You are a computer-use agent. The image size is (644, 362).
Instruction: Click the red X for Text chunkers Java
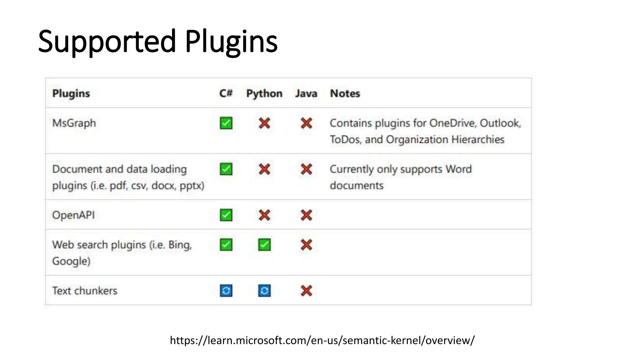[306, 291]
